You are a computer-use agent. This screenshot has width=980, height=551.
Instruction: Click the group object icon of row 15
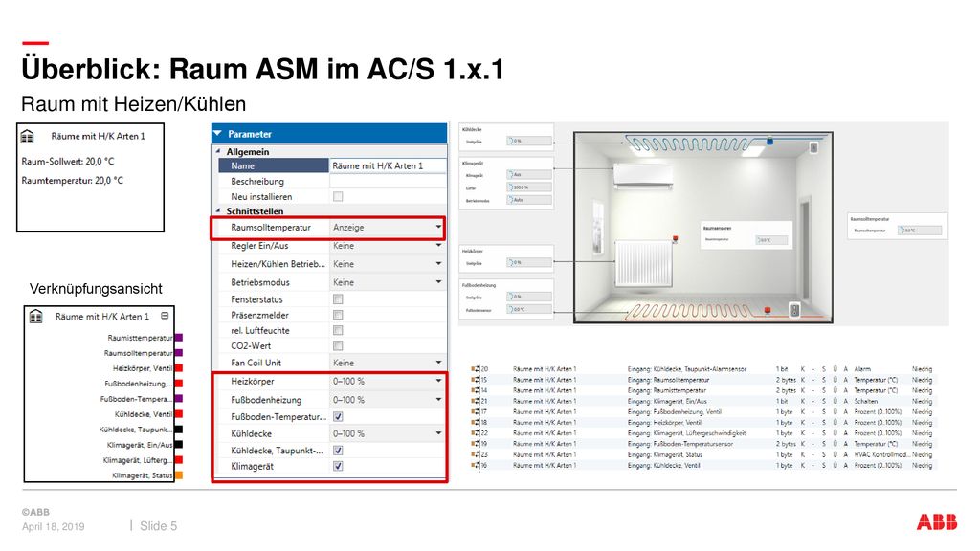coord(475,380)
